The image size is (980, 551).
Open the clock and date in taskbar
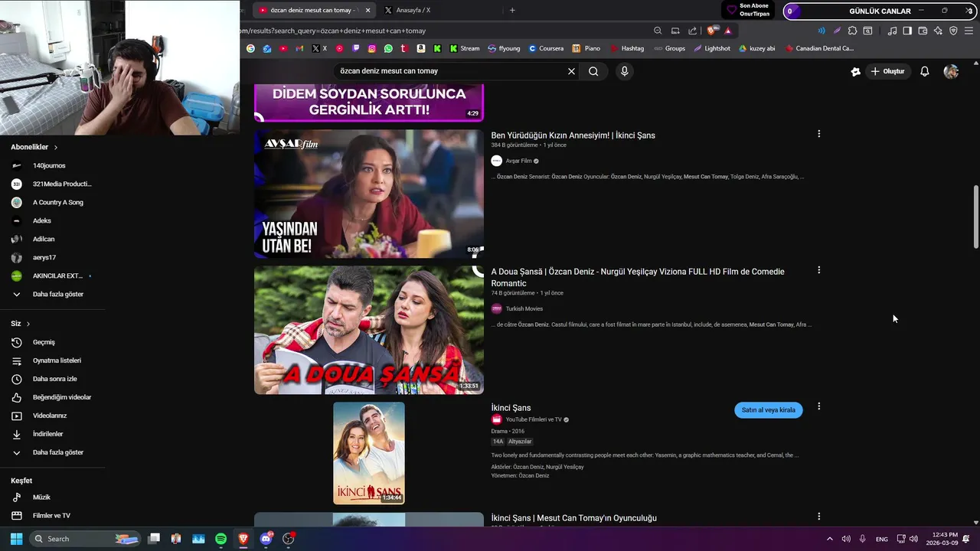(942, 539)
